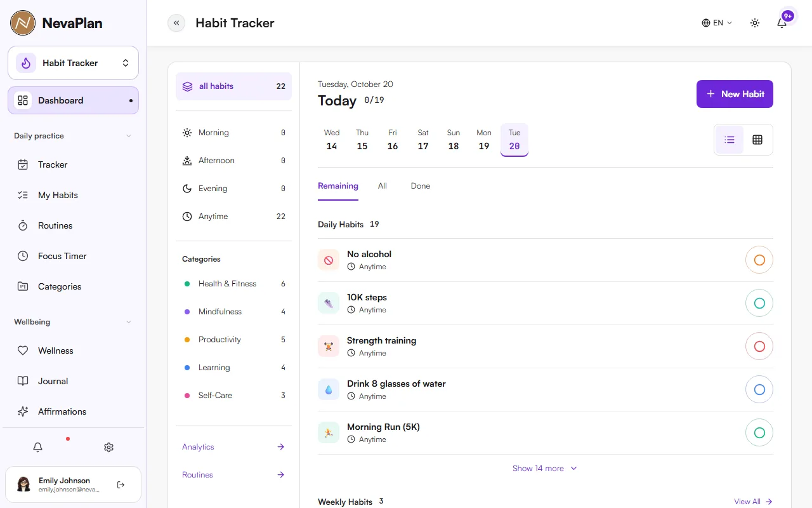Click the water drop icon for Drink 8 glasses
Screen dimensions: 812x508
coord(329,389)
